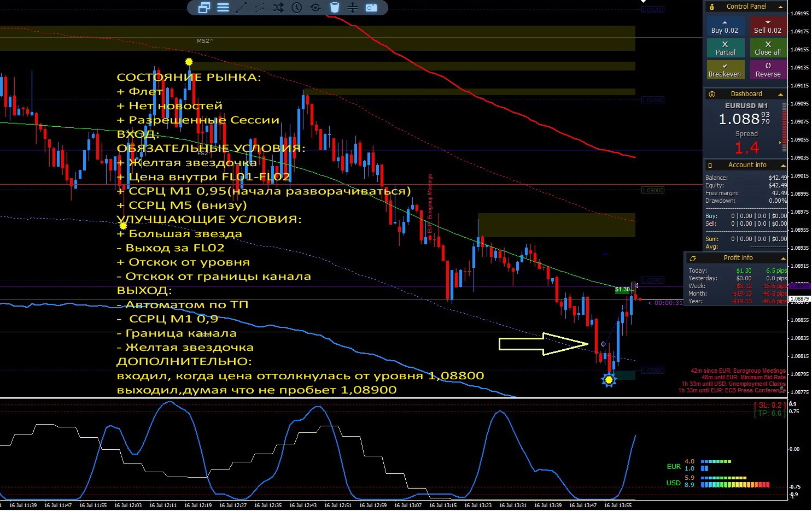Click the vertical compress arrows icon
The width and height of the screenshot is (812, 511).
click(353, 8)
